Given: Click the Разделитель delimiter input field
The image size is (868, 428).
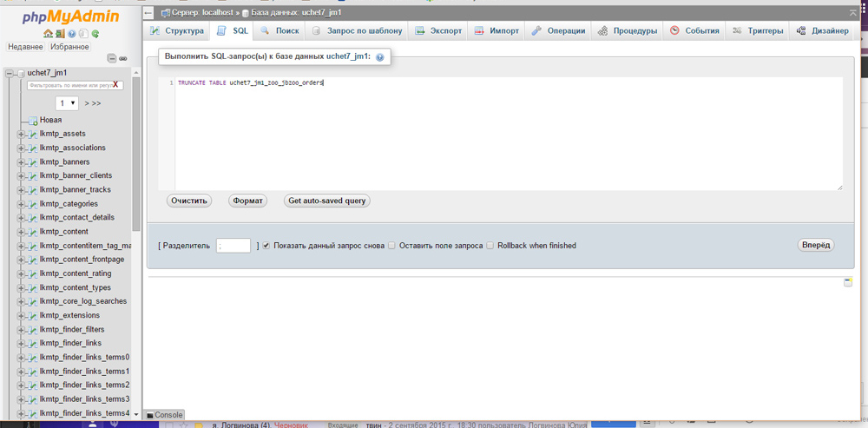Looking at the screenshot, I should pyautogui.click(x=233, y=246).
